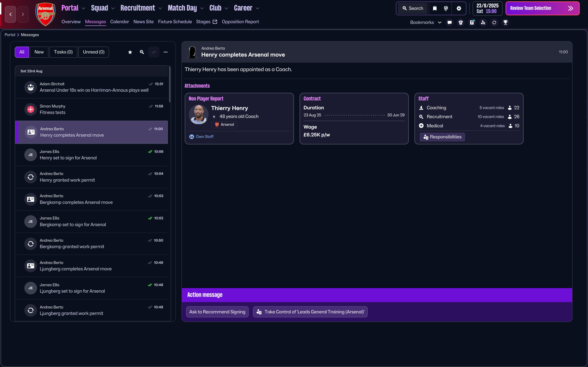The width and height of the screenshot is (588, 367).
Task: Open the Opposition Report tab
Action: click(x=240, y=22)
